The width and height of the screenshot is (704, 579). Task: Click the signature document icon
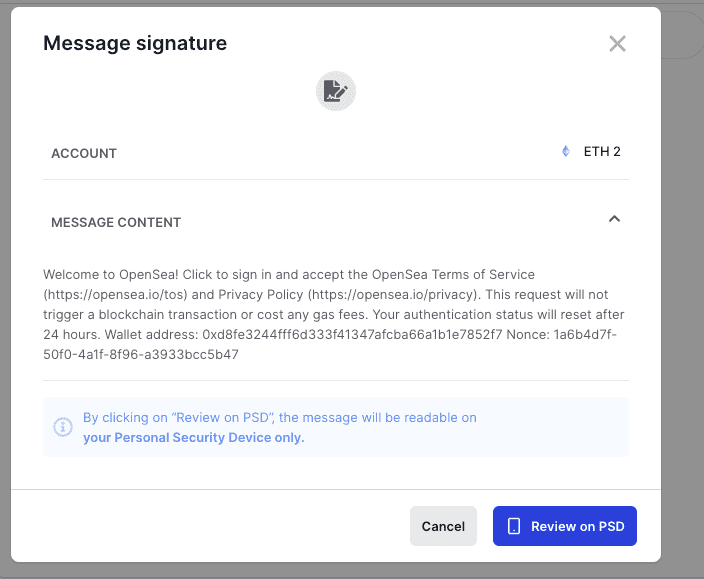pyautogui.click(x=336, y=92)
